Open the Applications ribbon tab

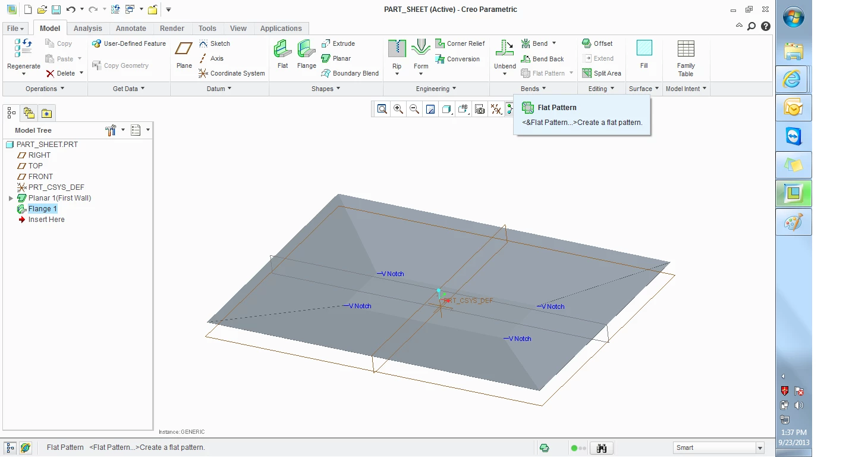(281, 29)
